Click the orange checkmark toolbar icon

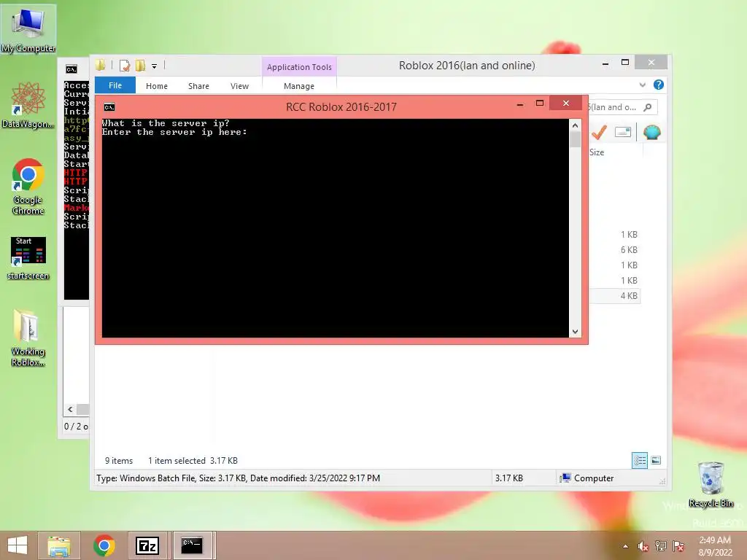[599, 132]
